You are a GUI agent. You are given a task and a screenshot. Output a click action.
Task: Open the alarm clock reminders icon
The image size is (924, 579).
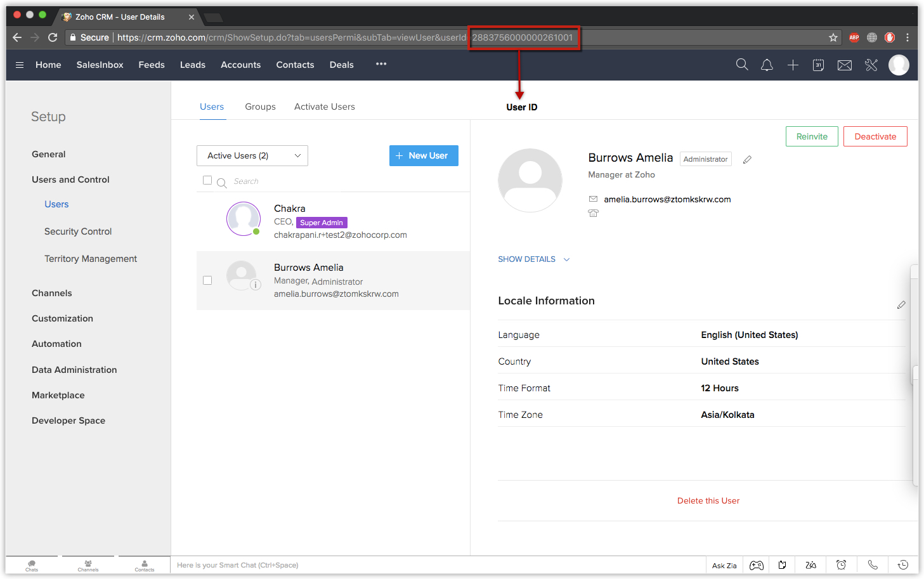841,565
